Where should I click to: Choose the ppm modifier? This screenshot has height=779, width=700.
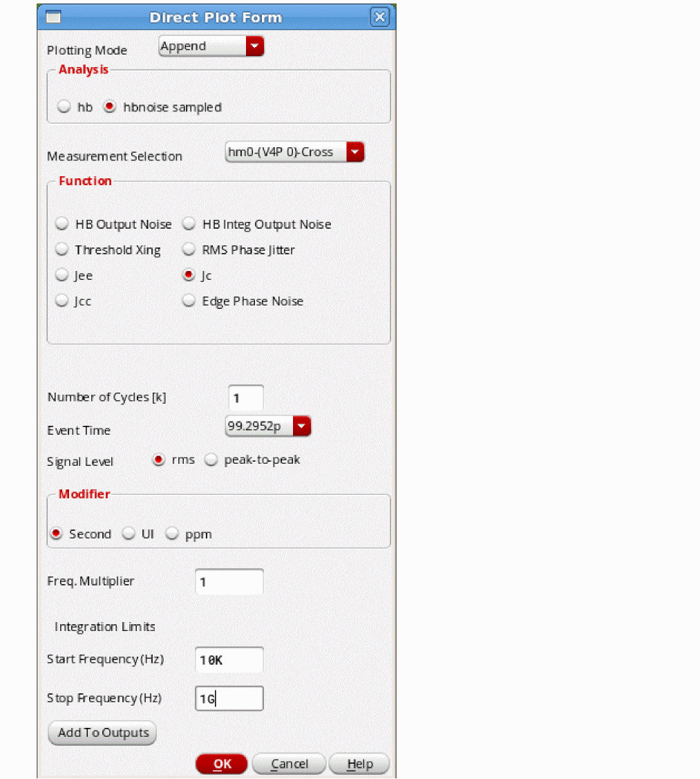point(172,534)
